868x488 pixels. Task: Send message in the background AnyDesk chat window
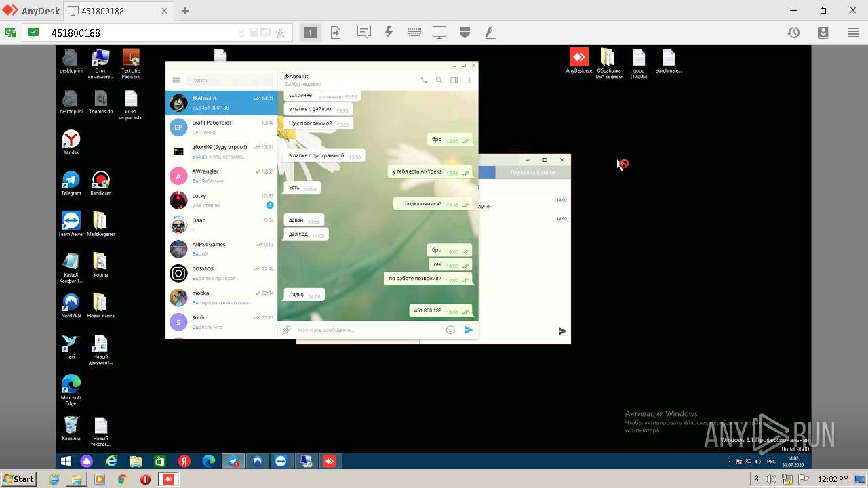click(x=562, y=331)
